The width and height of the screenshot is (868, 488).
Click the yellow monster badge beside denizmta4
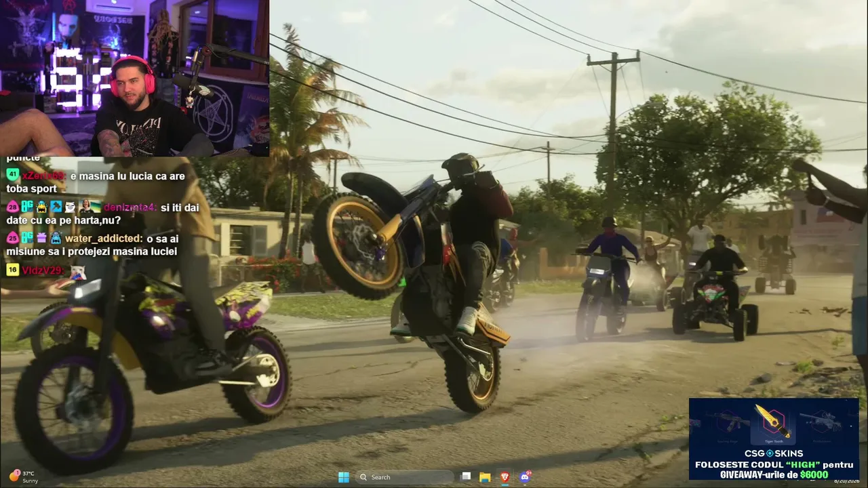pyautogui.click(x=42, y=207)
